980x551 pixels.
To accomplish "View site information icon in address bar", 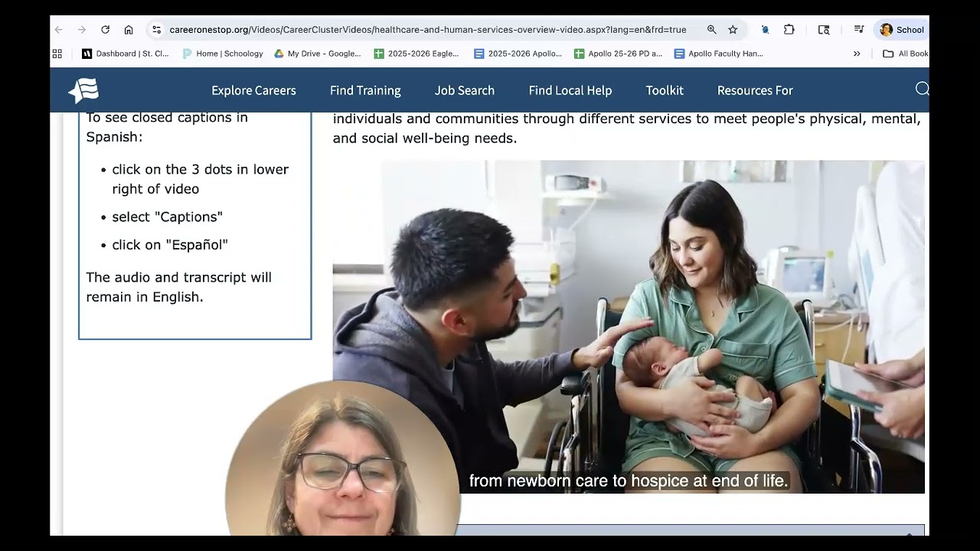I will tap(156, 30).
